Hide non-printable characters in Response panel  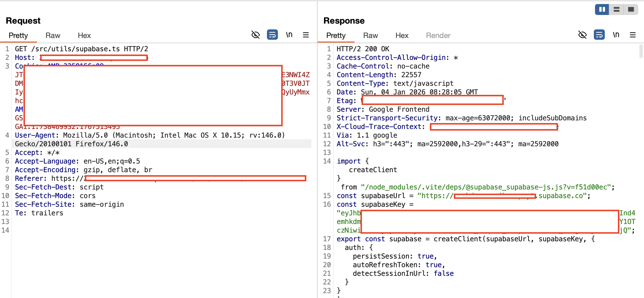coord(582,35)
